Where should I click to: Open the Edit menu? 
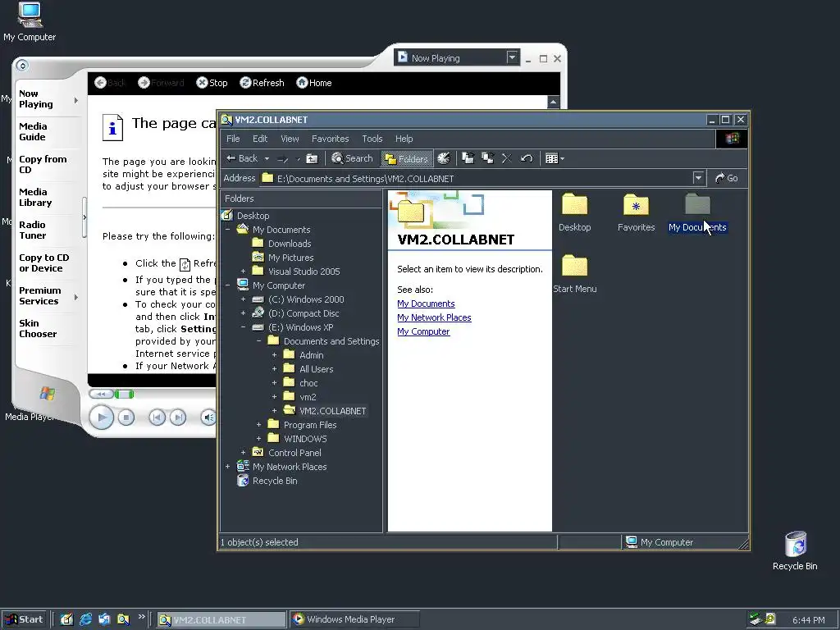point(260,139)
